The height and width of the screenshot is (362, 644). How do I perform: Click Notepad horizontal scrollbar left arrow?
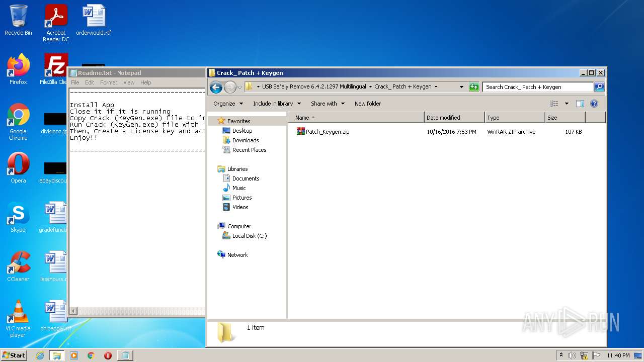[73, 312]
